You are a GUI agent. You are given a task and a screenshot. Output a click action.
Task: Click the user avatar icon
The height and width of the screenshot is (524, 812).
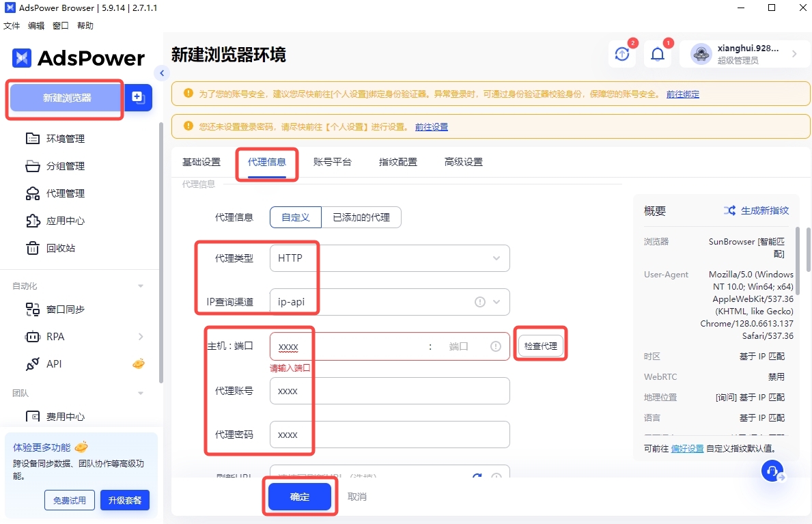[x=701, y=54]
